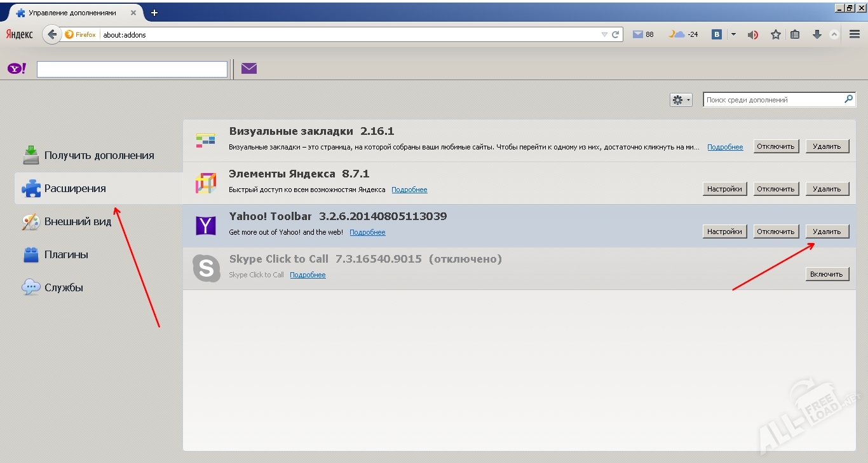Disable the Визуальные закладки extension
Viewport: 868px width, 463px height.
coord(776,146)
